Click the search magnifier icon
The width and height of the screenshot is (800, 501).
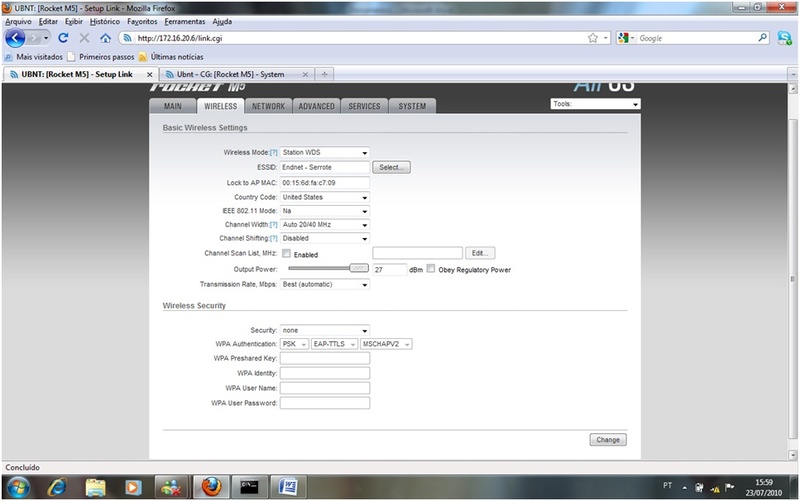(762, 38)
